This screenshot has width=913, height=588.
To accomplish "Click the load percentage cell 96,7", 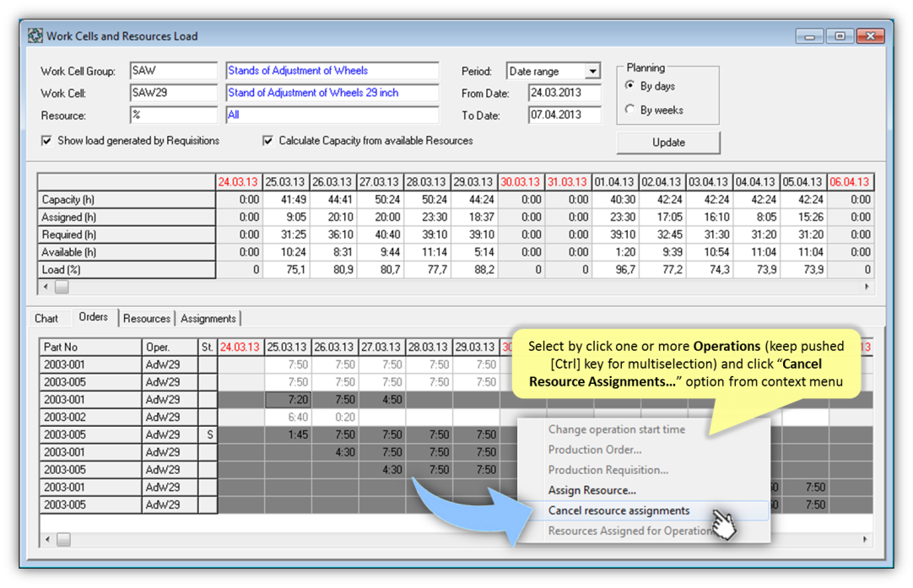I will click(x=615, y=270).
